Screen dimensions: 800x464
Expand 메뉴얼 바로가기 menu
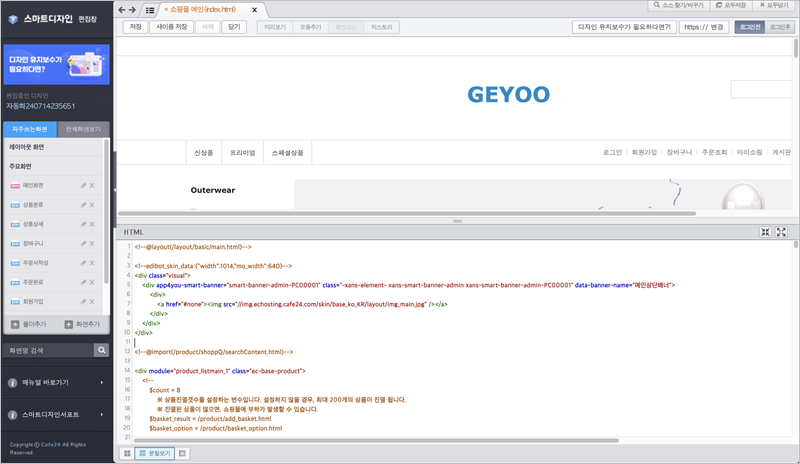(57, 382)
